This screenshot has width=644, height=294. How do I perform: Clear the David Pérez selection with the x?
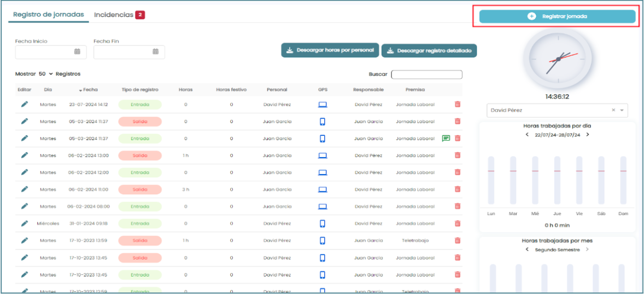[x=613, y=110]
